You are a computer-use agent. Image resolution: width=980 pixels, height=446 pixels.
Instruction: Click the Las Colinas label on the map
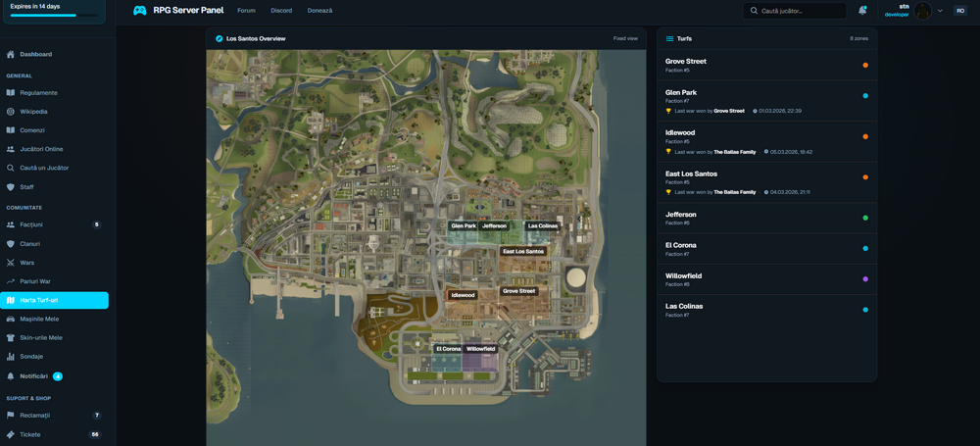click(x=542, y=225)
